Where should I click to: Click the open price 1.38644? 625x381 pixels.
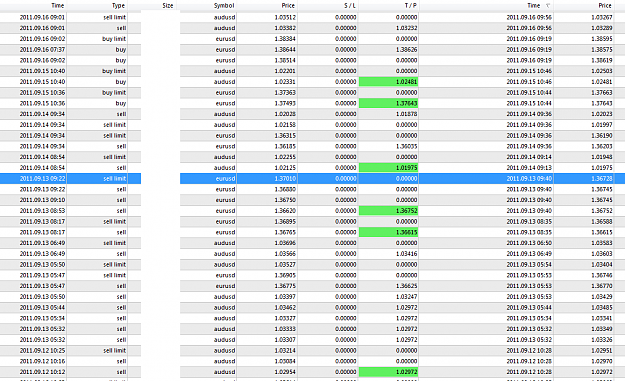coord(285,49)
